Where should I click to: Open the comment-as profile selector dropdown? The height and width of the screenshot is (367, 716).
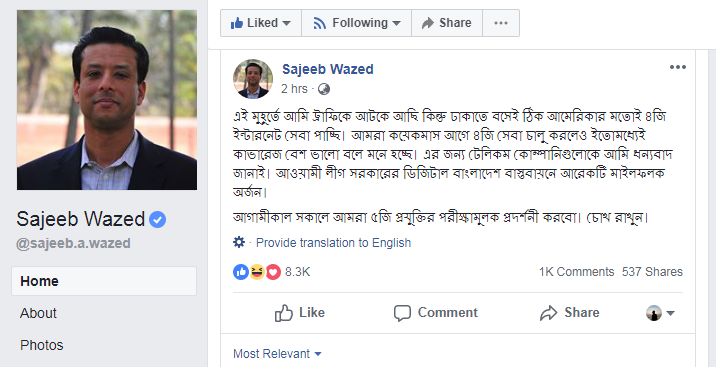click(660, 313)
